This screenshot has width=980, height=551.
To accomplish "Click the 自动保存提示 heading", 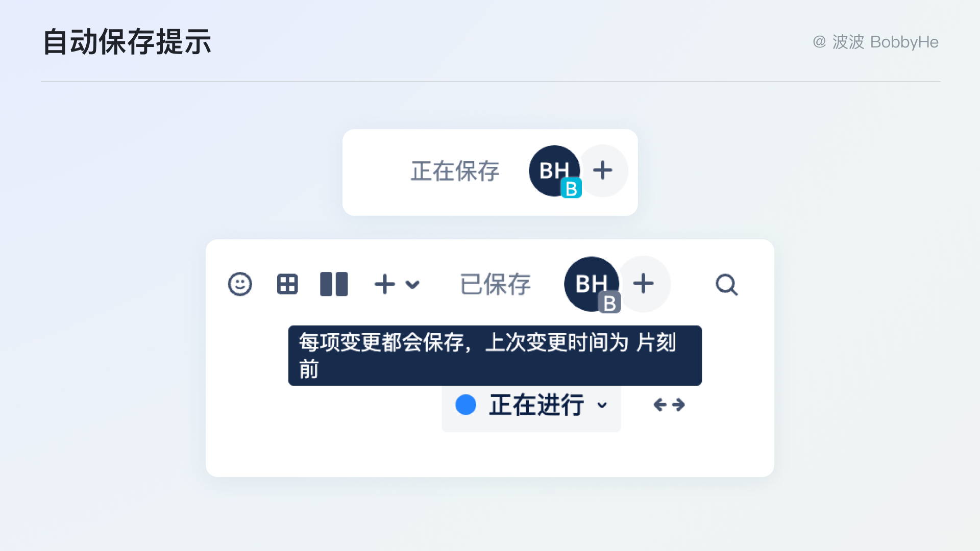I will [x=127, y=42].
